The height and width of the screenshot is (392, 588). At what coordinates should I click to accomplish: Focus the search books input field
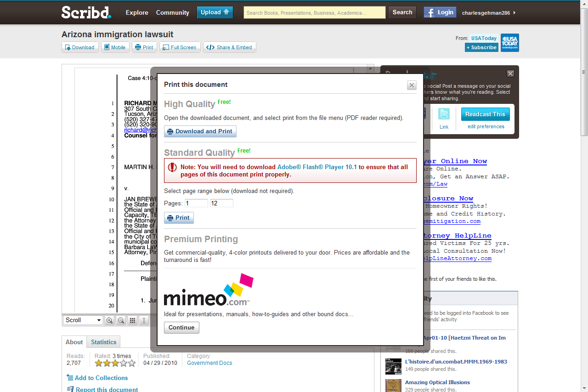[315, 12]
